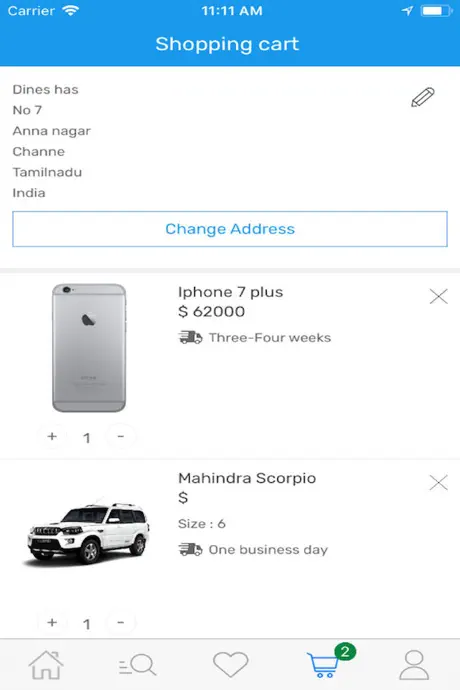Click the Change Address button
The height and width of the screenshot is (690, 460).
[x=230, y=229]
